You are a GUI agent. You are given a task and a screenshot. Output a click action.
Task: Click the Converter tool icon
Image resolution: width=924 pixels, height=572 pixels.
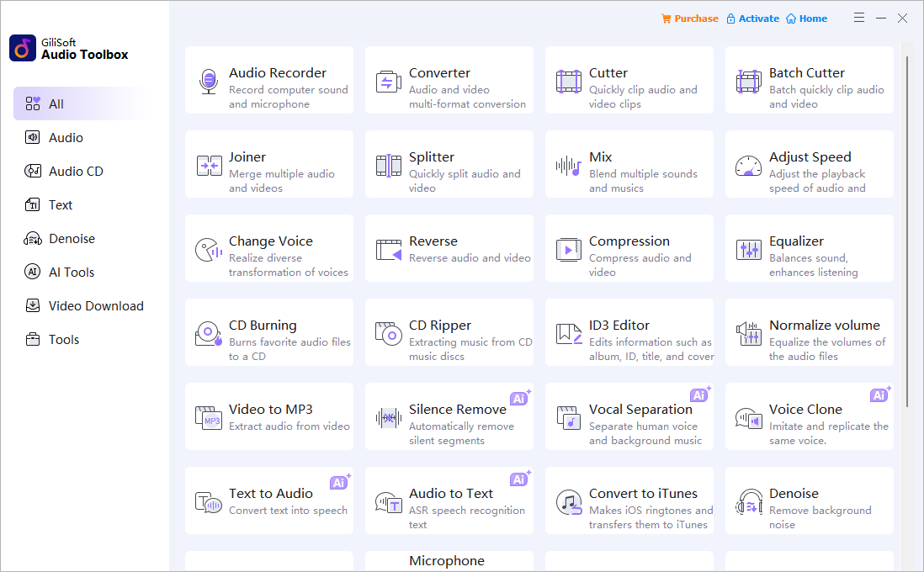388,82
